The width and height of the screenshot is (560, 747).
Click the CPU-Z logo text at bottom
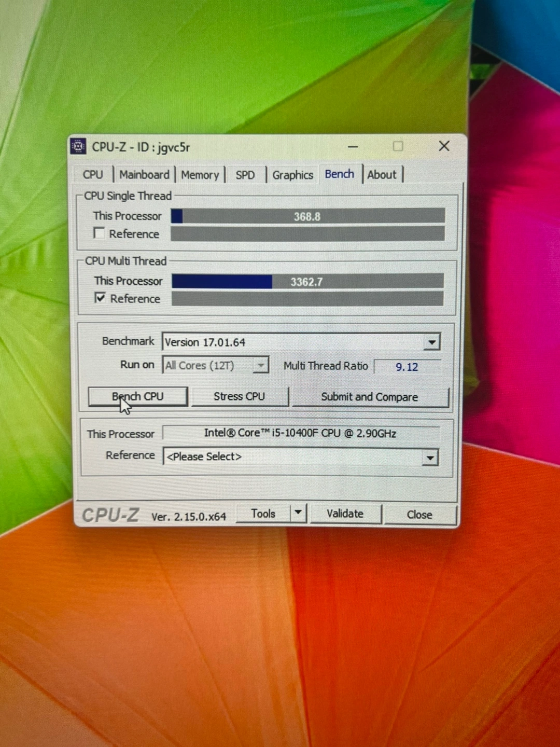pyautogui.click(x=110, y=515)
